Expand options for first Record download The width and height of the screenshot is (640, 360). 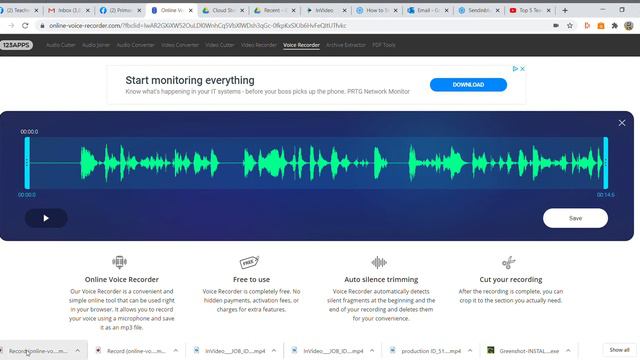(x=78, y=351)
